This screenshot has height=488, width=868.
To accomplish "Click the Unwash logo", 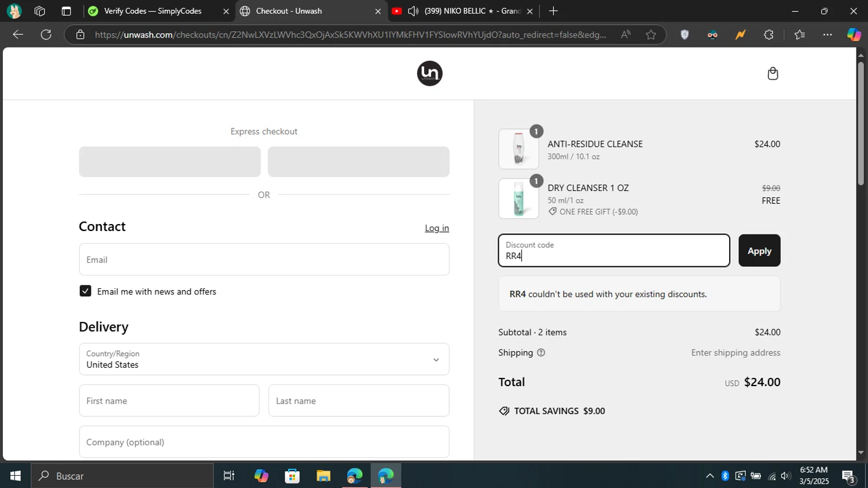I will tap(430, 74).
